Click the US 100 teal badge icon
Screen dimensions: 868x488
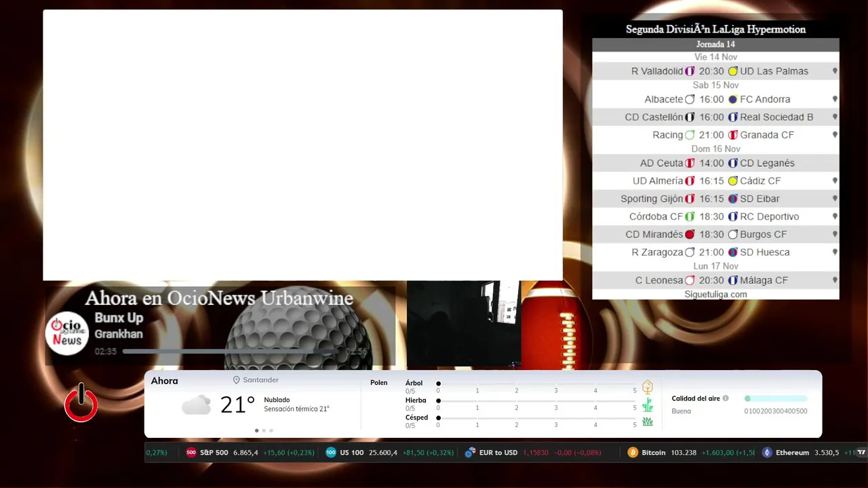click(x=331, y=453)
